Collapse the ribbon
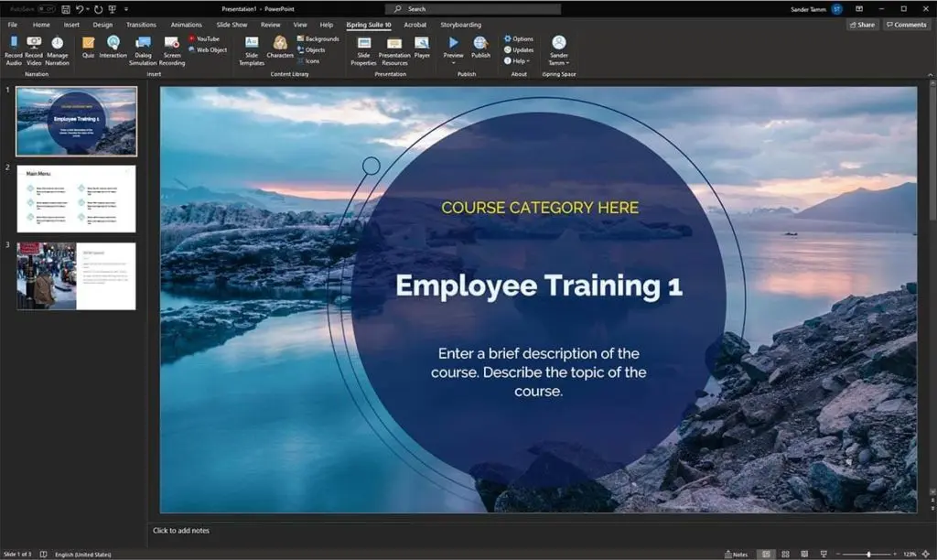 [930, 75]
